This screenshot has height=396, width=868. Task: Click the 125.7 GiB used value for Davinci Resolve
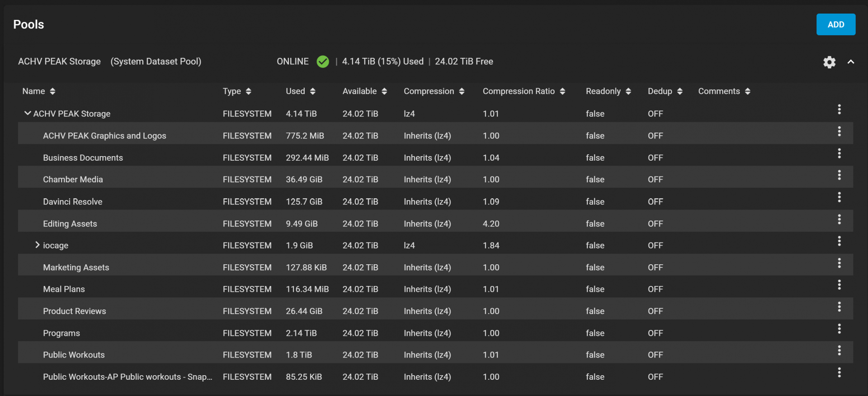(x=304, y=202)
